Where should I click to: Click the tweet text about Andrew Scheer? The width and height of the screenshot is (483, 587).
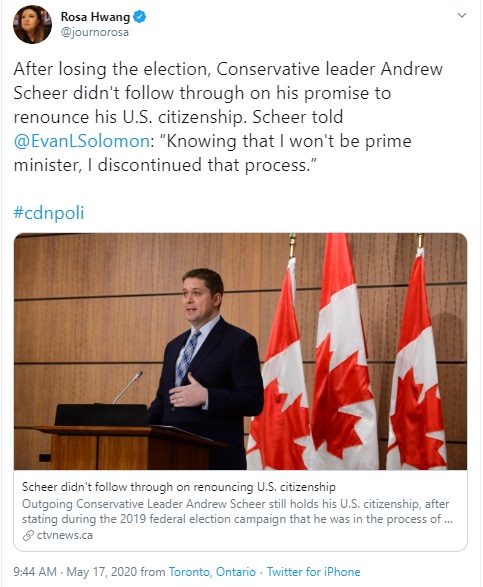point(228,117)
